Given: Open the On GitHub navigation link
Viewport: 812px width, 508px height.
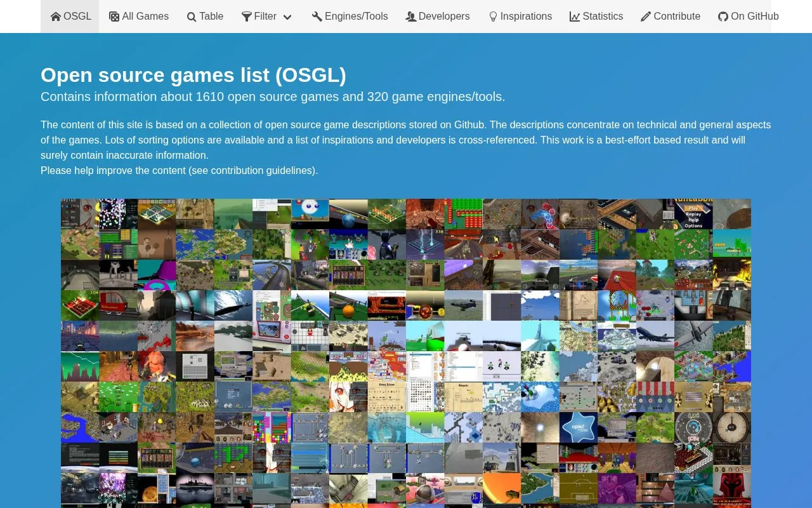Looking at the screenshot, I should (x=749, y=17).
